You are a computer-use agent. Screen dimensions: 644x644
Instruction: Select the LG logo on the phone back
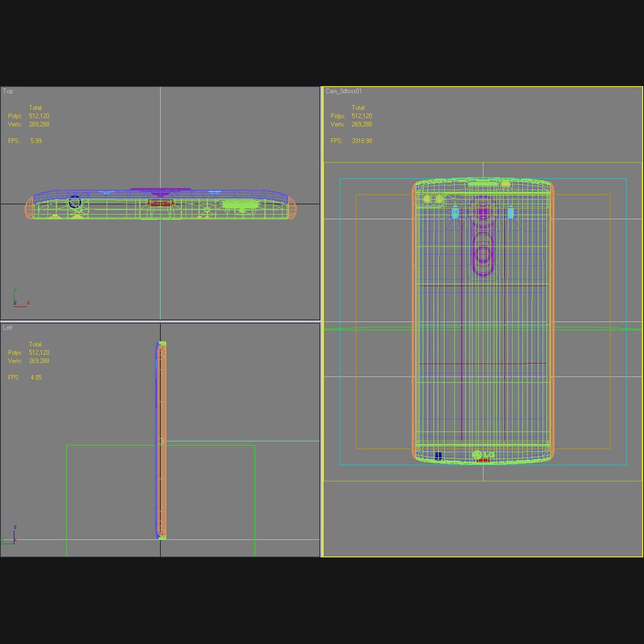point(484,455)
